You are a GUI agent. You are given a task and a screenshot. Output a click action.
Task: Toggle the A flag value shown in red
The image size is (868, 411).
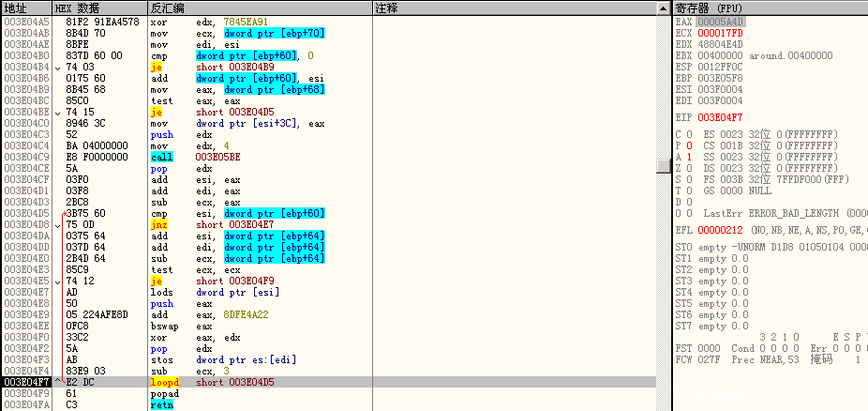coord(690,157)
